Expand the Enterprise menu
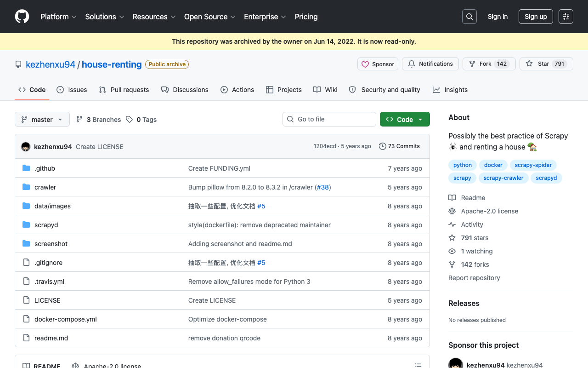 point(265,17)
